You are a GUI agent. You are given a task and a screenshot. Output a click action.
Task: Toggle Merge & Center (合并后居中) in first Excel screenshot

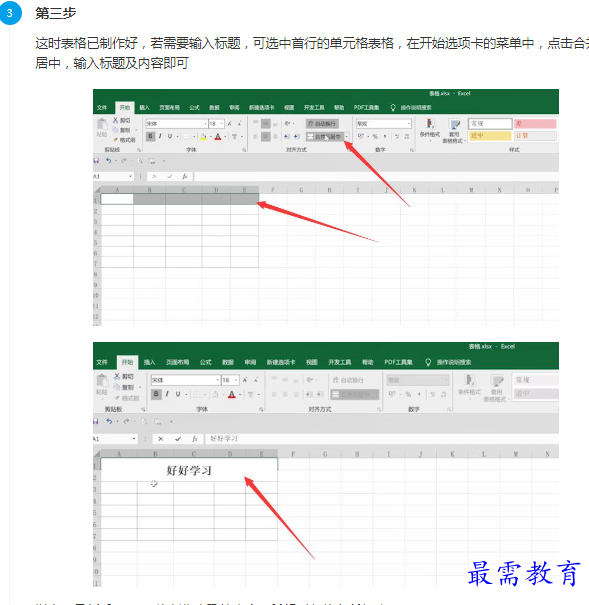(324, 136)
